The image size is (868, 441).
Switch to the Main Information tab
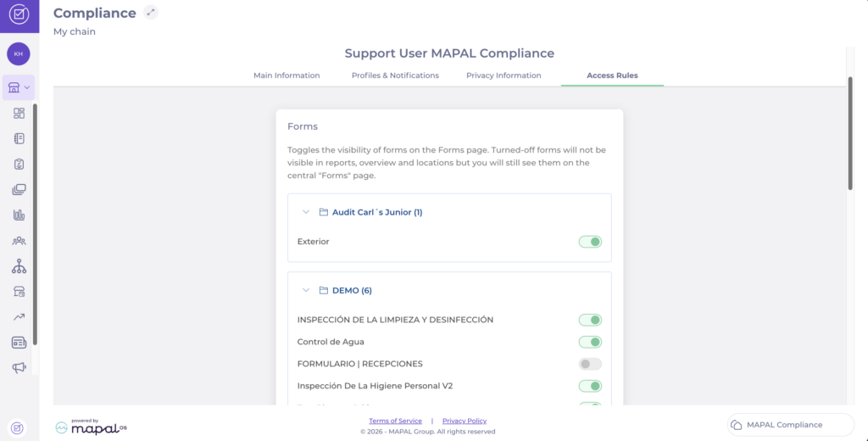coord(287,75)
